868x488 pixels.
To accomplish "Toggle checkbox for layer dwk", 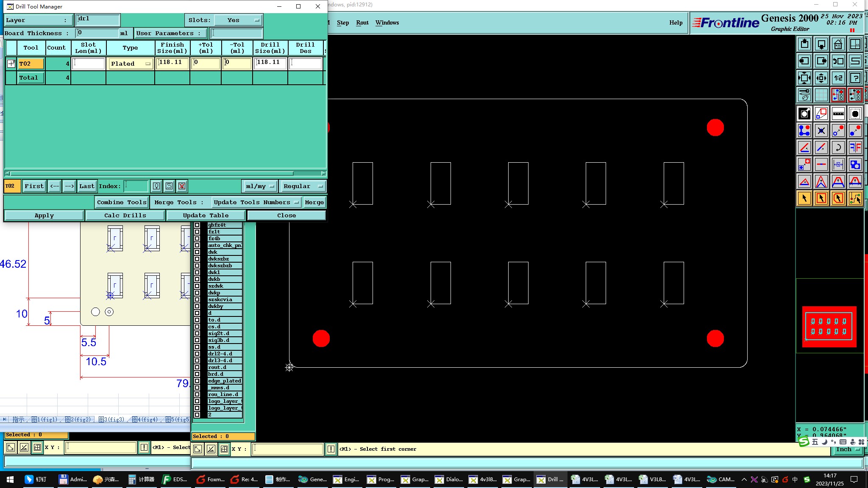I will 197,252.
